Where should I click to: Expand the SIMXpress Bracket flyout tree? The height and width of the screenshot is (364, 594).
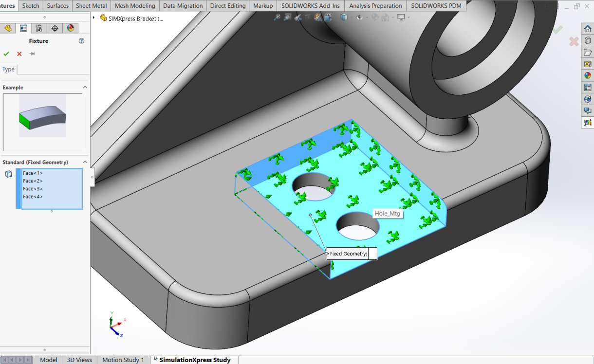pyautogui.click(x=94, y=18)
